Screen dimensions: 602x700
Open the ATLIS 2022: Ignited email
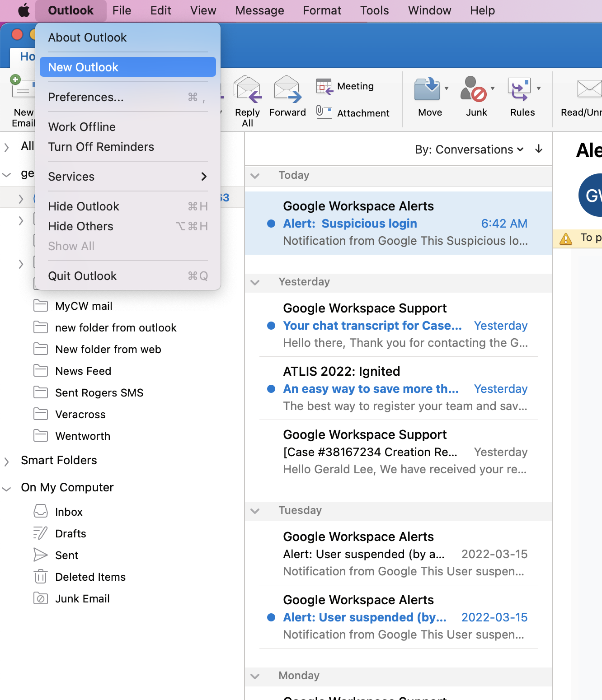coord(399,388)
